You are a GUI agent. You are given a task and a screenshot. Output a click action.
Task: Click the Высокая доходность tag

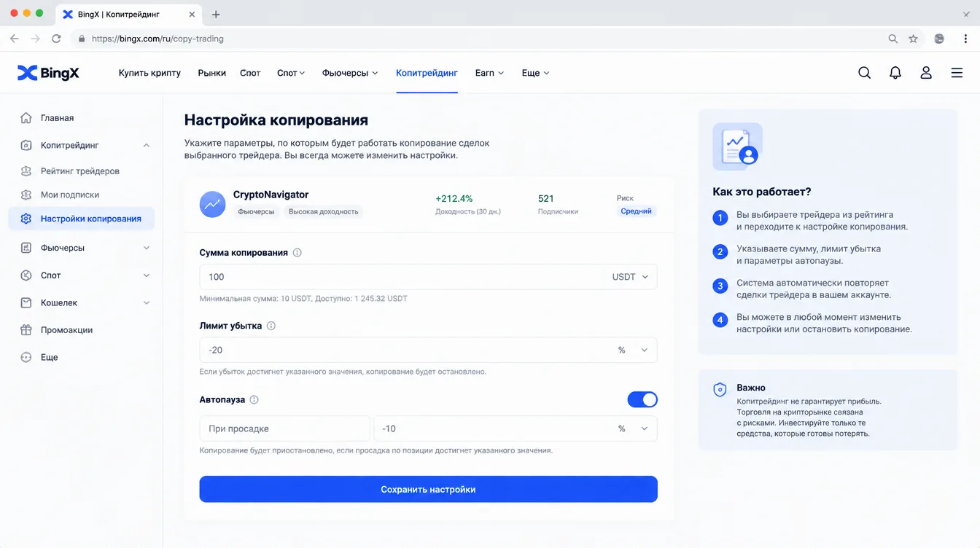point(324,211)
